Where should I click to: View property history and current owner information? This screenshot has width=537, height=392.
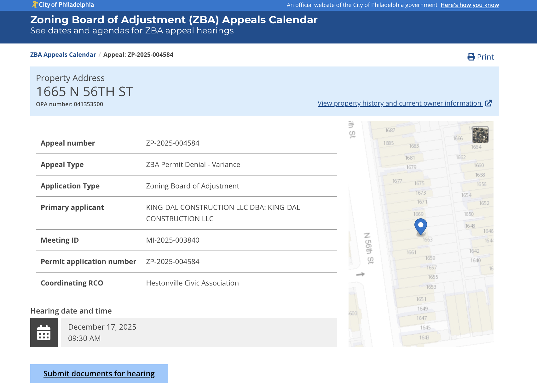click(x=398, y=103)
